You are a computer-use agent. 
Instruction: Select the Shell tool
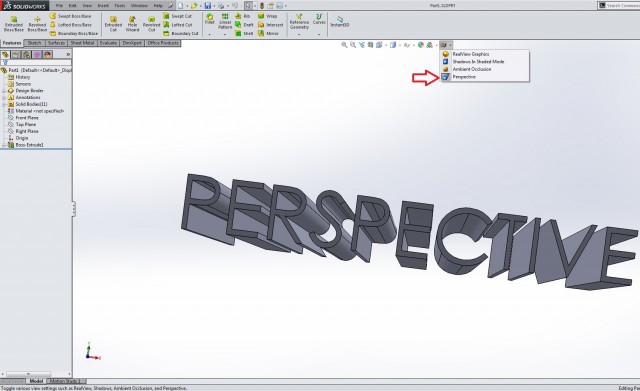(x=244, y=33)
